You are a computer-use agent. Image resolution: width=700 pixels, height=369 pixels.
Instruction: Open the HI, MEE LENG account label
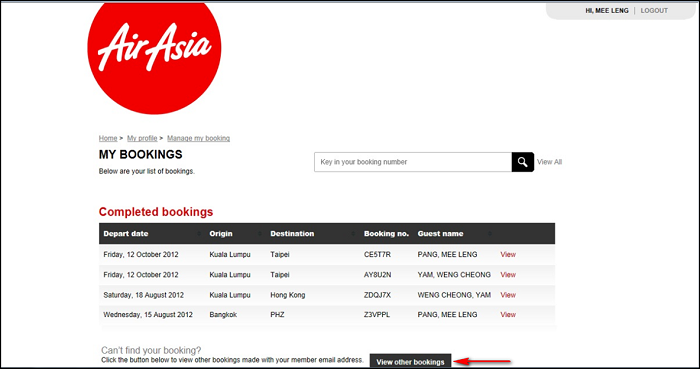tap(607, 11)
